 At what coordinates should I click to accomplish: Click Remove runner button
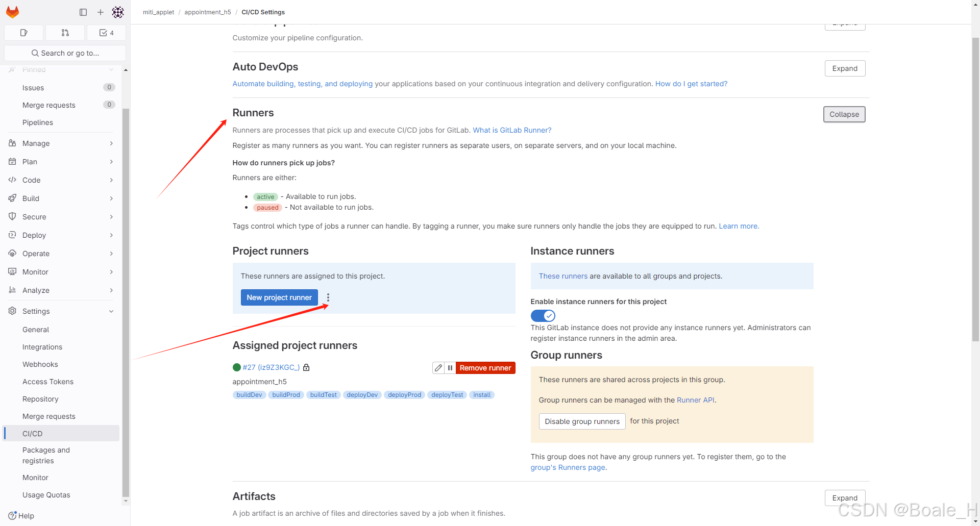pyautogui.click(x=485, y=368)
